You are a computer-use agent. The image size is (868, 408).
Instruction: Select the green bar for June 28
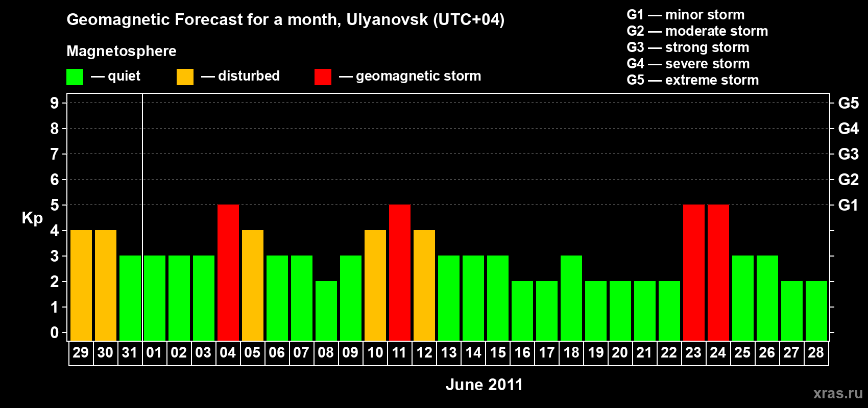tap(816, 311)
